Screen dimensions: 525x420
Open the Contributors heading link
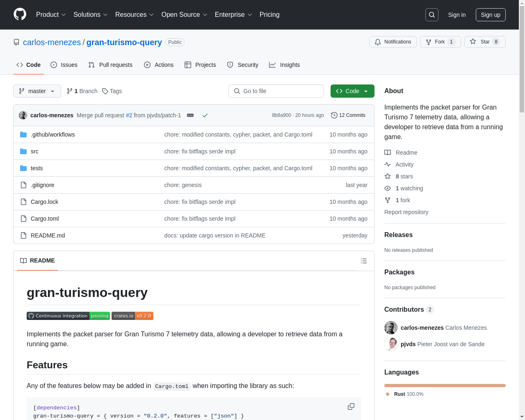coord(409,309)
